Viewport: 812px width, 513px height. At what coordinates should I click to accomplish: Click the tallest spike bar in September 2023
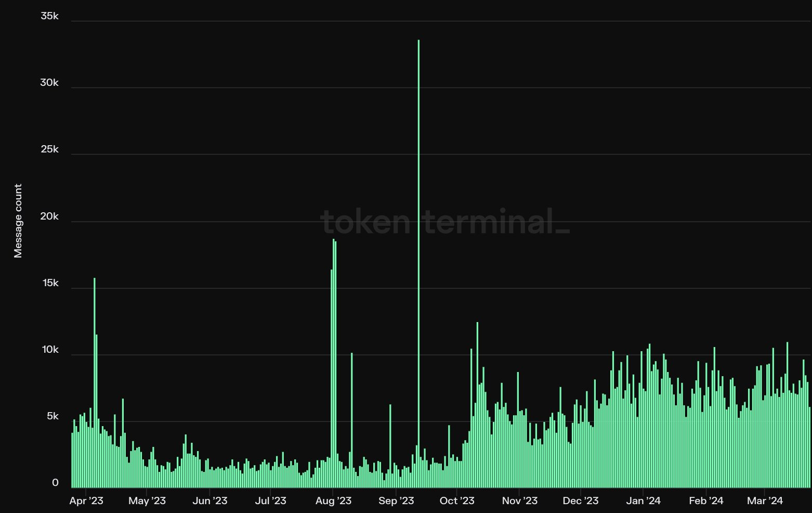tap(418, 260)
